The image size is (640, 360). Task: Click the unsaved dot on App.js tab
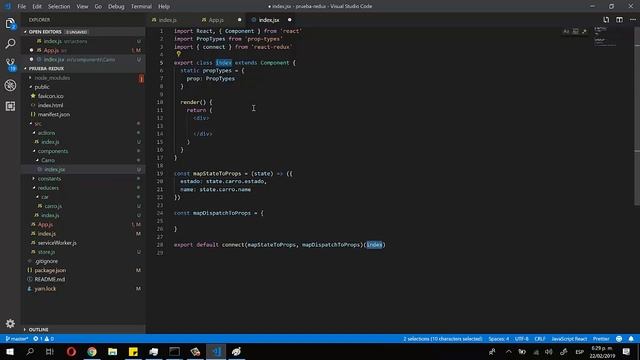[x=240, y=20]
